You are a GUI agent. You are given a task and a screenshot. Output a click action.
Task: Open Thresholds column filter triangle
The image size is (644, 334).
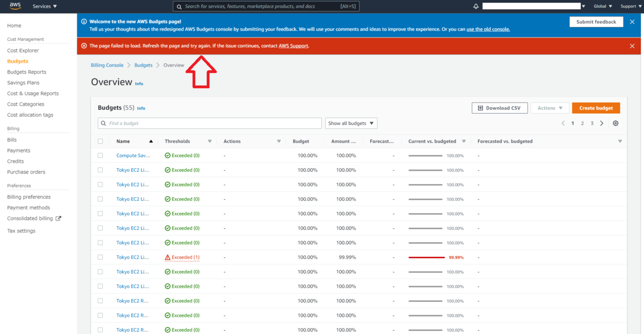pyautogui.click(x=210, y=141)
